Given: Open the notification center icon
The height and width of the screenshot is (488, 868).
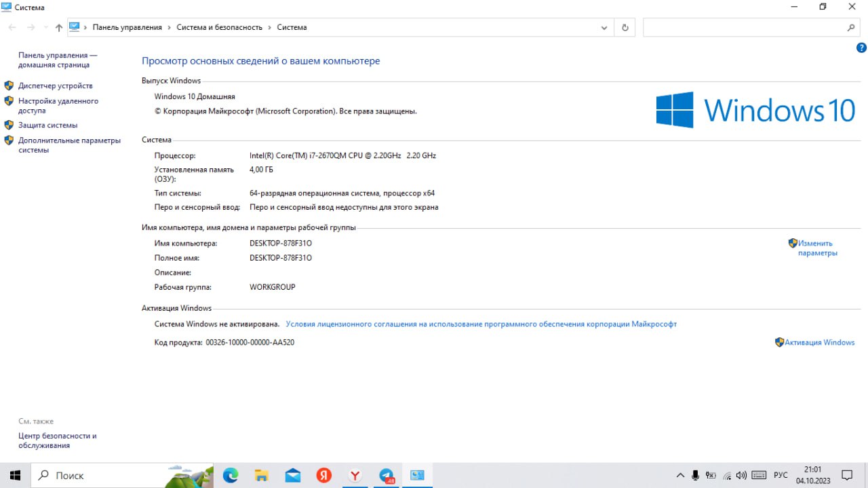Looking at the screenshot, I should point(847,475).
